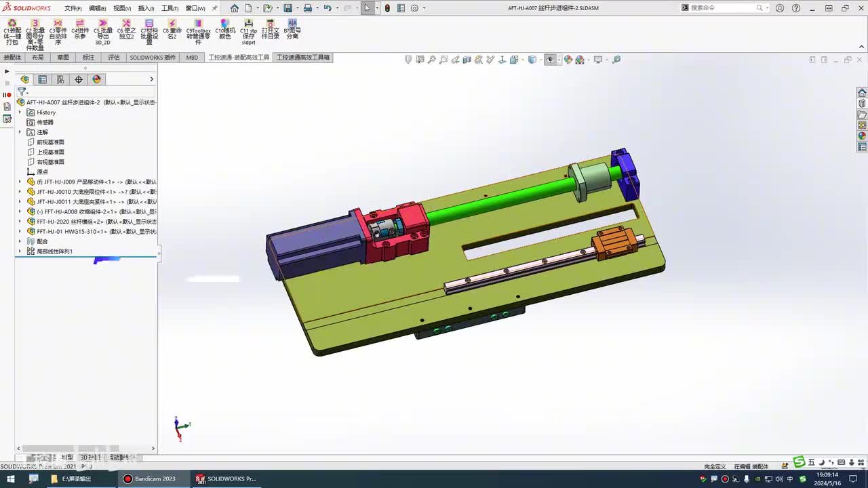The height and width of the screenshot is (488, 868).
Task: Click C7 material batch settings tool
Action: pyautogui.click(x=149, y=32)
